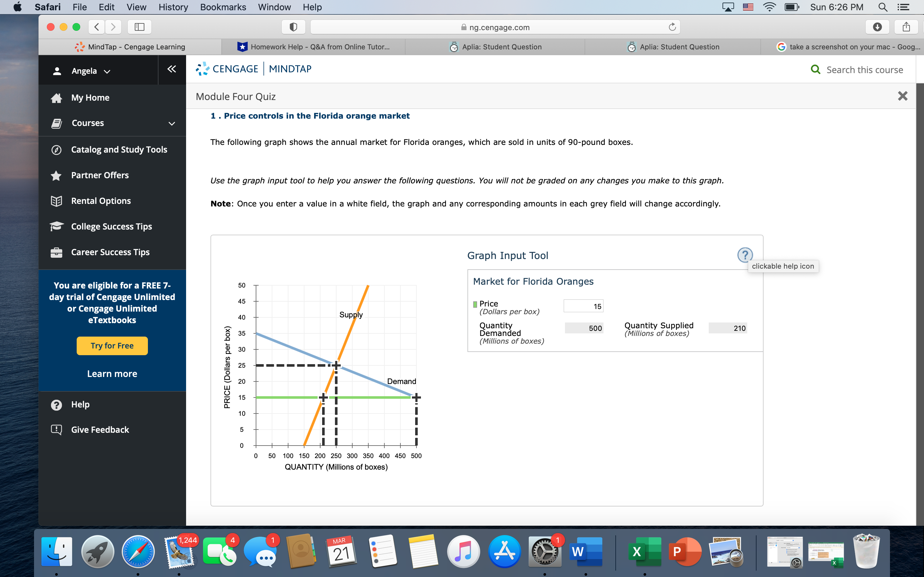924x577 pixels.
Task: Open Partner Offers from the sidebar
Action: click(x=100, y=175)
